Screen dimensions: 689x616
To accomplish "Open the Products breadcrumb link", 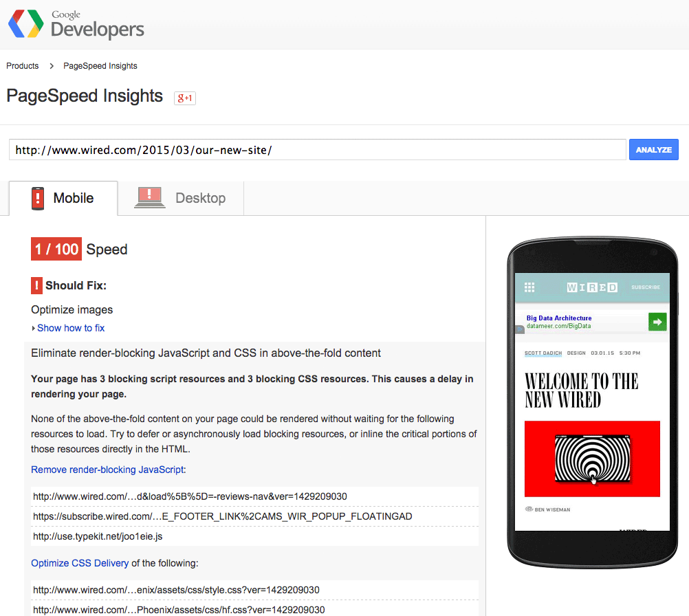I will tap(23, 66).
